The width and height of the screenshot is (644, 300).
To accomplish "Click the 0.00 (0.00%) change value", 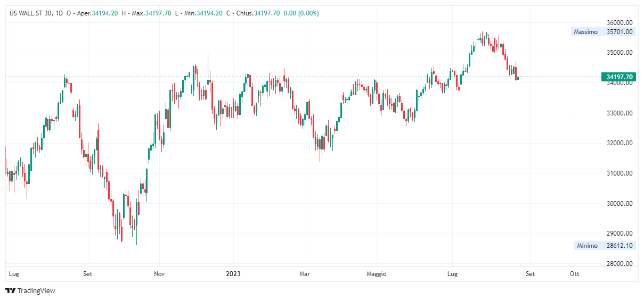I will pos(301,13).
